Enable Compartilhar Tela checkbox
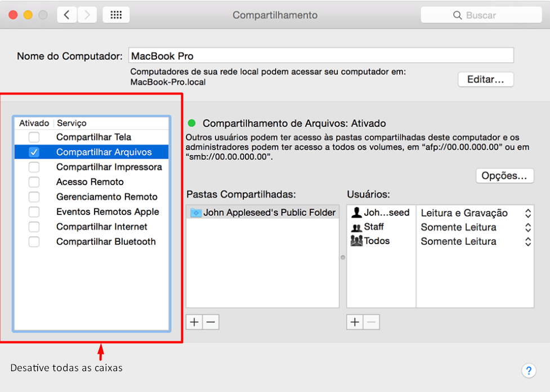550x392 pixels. click(x=34, y=137)
